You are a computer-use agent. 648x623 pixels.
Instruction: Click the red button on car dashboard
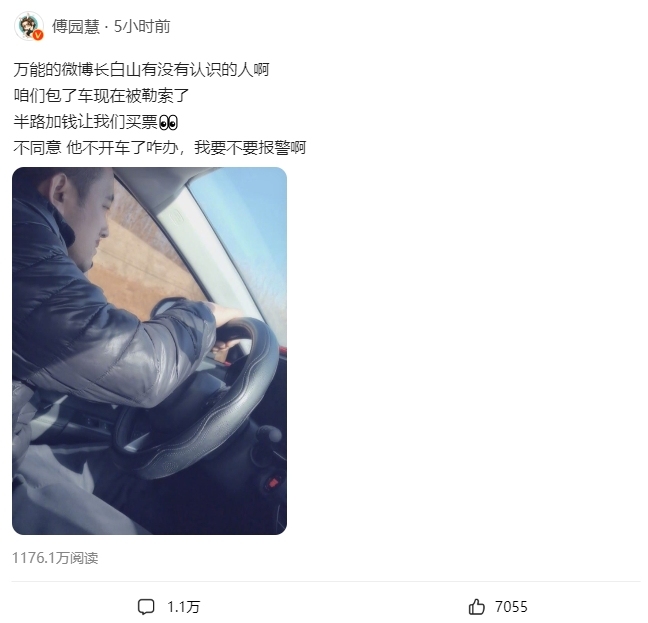coord(273,482)
